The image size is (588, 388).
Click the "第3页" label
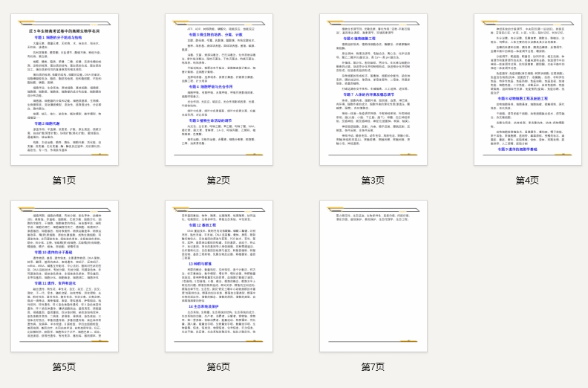pyautogui.click(x=373, y=181)
